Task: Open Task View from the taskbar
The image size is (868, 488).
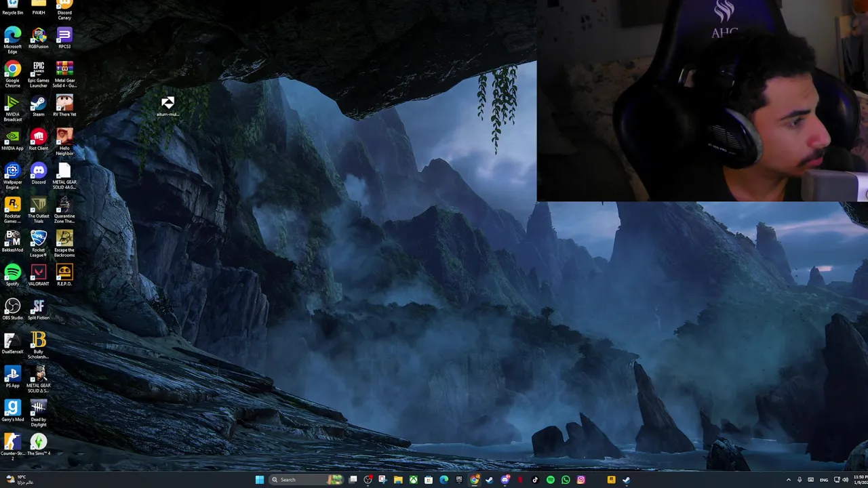Action: pyautogui.click(x=353, y=480)
